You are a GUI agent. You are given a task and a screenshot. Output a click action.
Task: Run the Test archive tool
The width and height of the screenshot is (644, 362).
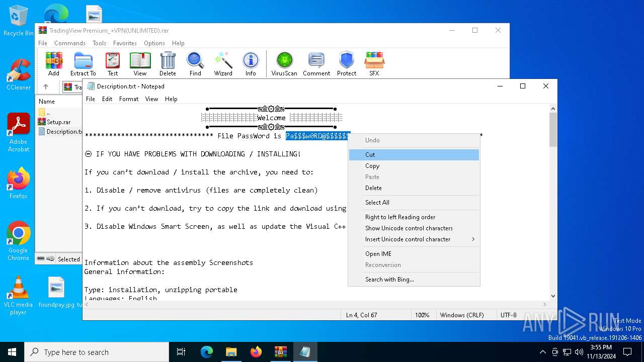(x=113, y=64)
